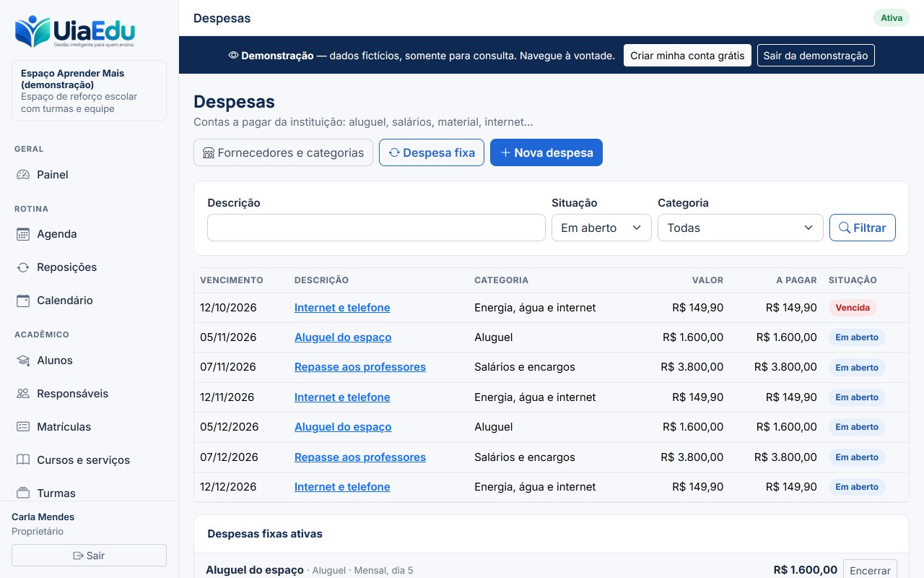Click the Sair button under Carla Mendes
Screen dimensions: 924x578
click(89, 556)
